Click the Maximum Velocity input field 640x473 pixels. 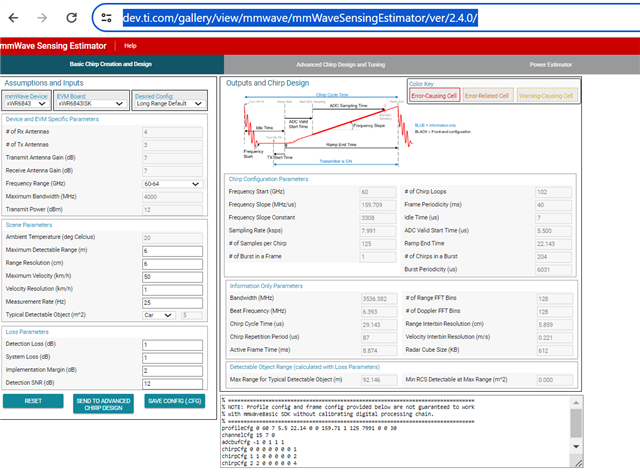click(172, 277)
